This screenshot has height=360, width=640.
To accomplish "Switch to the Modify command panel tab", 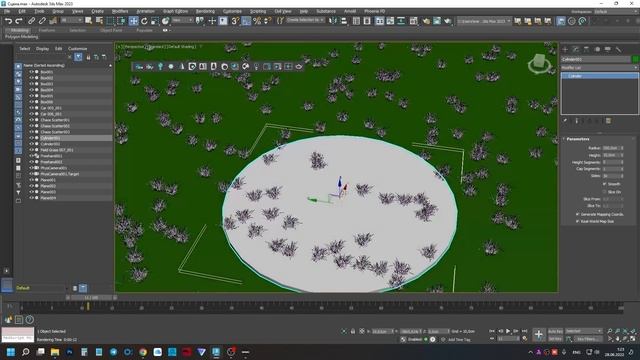I will coord(576,49).
